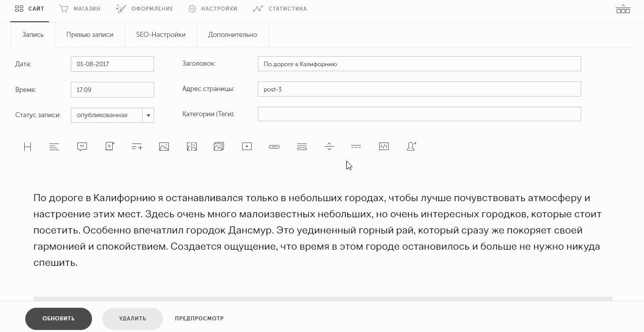Click the Дата input field
The width and height of the screenshot is (644, 332).
(112, 64)
